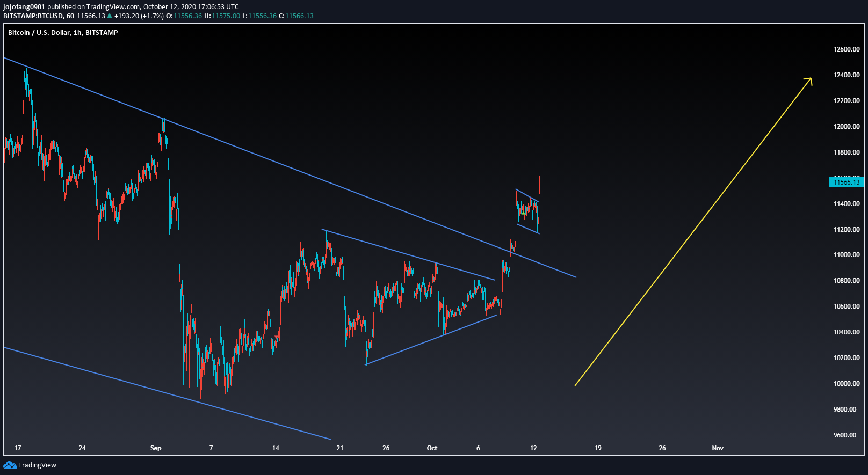
Task: Click the 17 date label on time axis
Action: pos(18,448)
